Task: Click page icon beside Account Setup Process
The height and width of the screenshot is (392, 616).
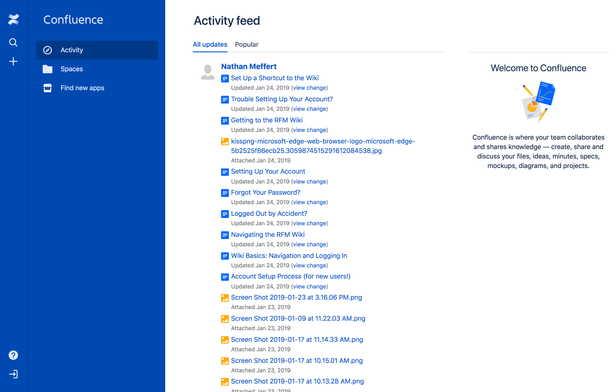Action: 225,277
